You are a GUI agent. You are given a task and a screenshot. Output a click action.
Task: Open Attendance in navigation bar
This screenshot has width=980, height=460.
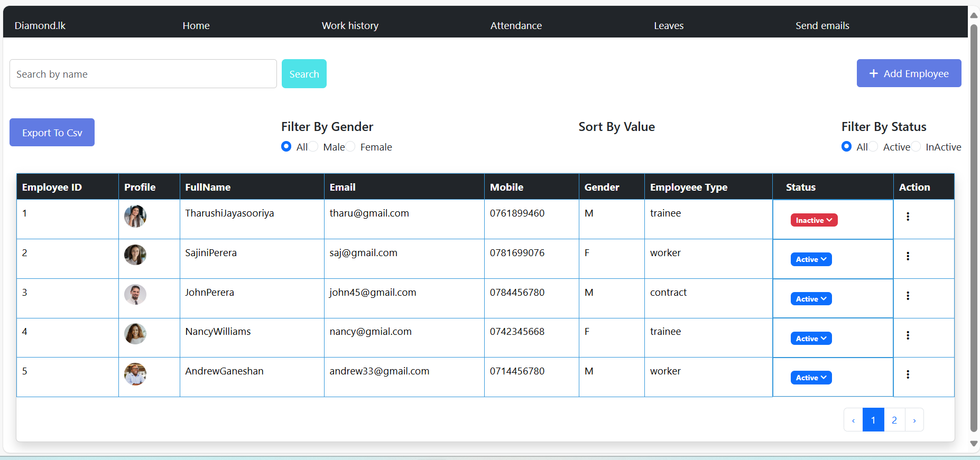pos(516,25)
